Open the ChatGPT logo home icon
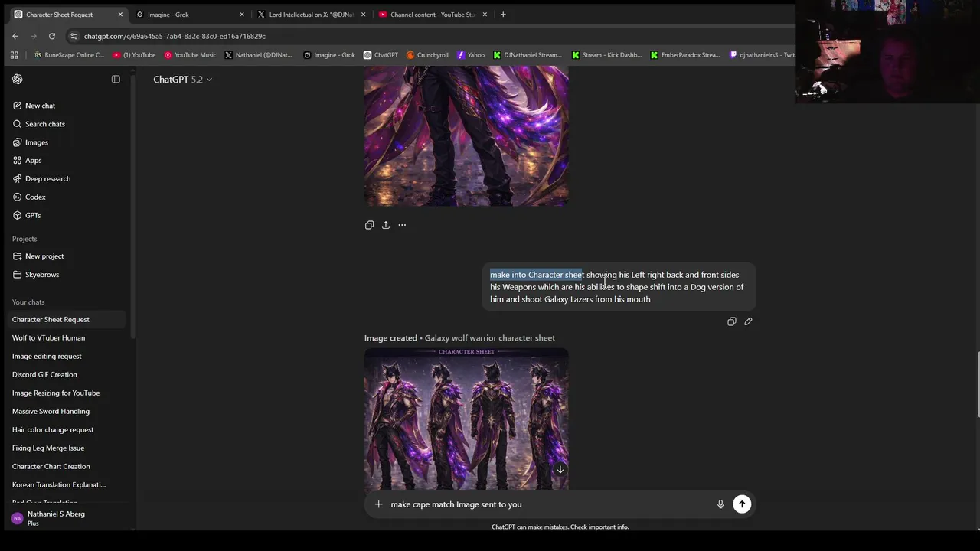The image size is (980, 551). [x=18, y=80]
